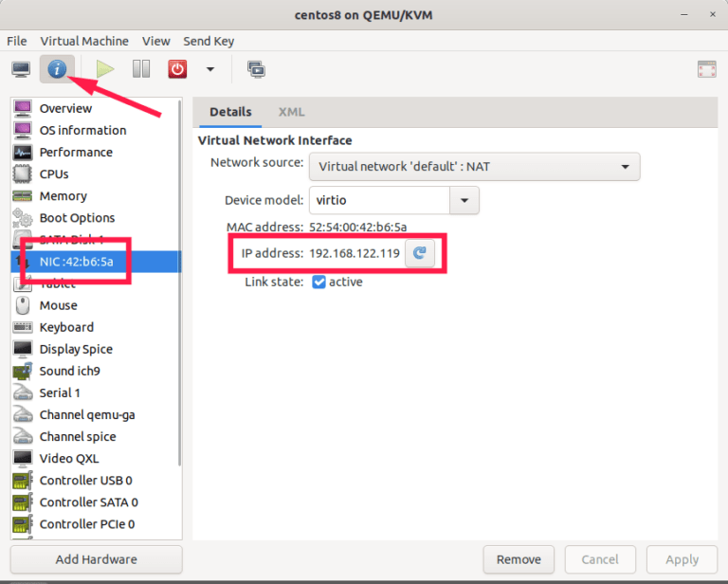The image size is (728, 584).
Task: Close the centos8 window
Action: (x=713, y=15)
